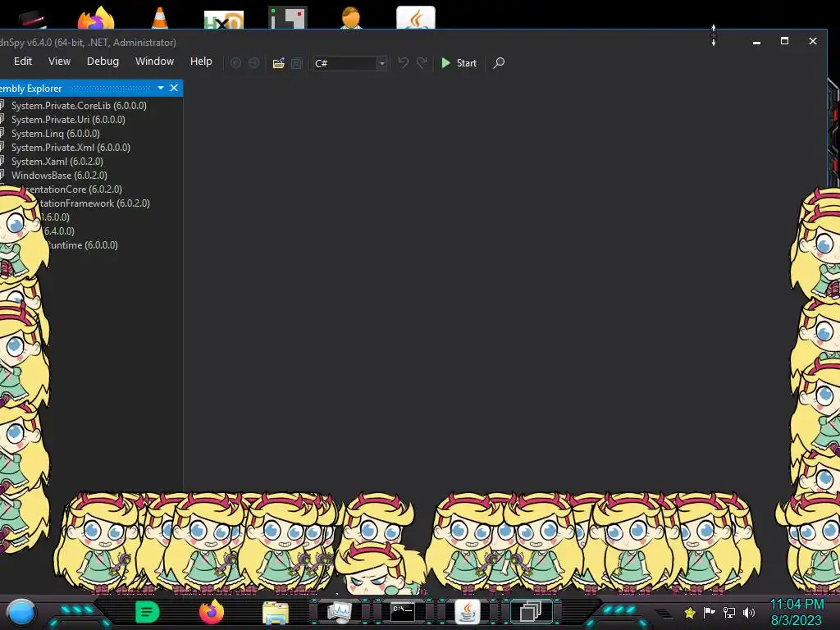Open the View menu
840x630 pixels.
tap(59, 62)
